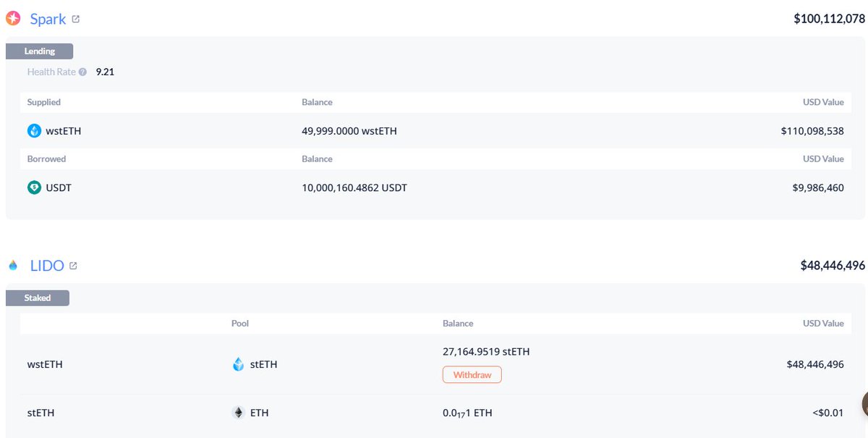Click $48,446,496 in the wstETH staked row
The height and width of the screenshot is (438, 868).
[815, 364]
